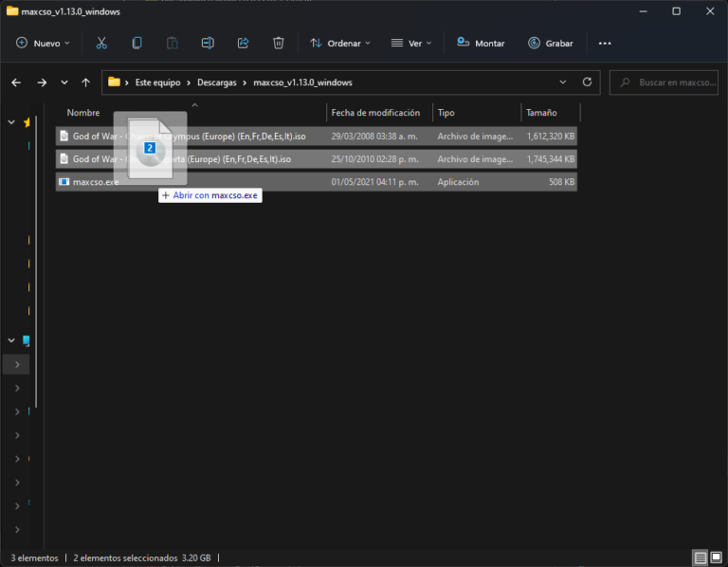This screenshot has height=567, width=728.
Task: Open the Ordenar sort dropdown
Action: [340, 43]
